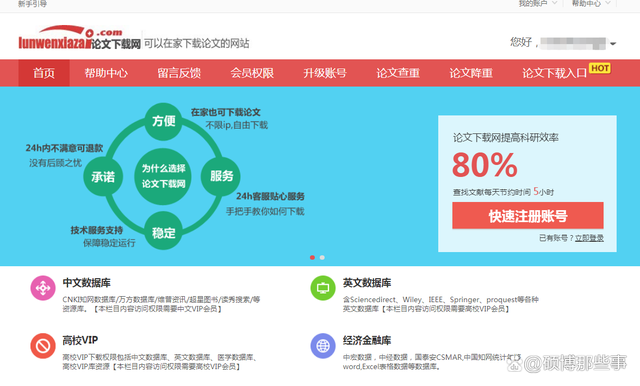Image resolution: width=640 pixels, height=386 pixels.
Task: Click the description mentioning 国泰安CSMAR
Action: pos(432,362)
